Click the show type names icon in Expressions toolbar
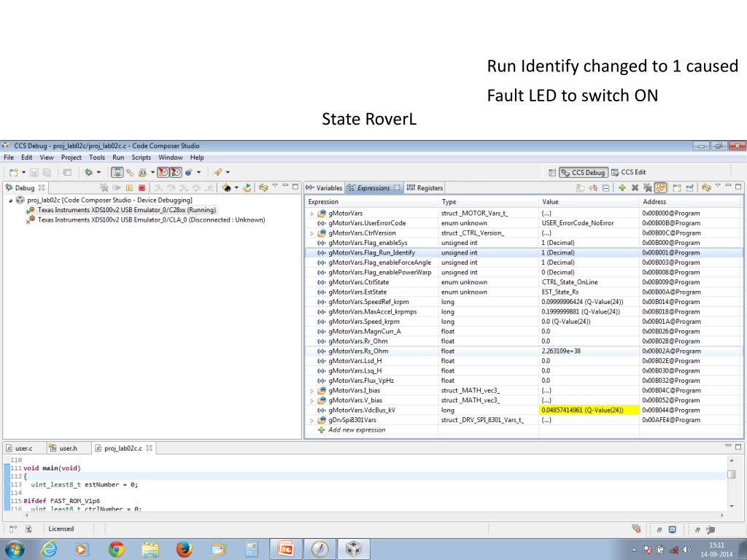 pos(580,187)
